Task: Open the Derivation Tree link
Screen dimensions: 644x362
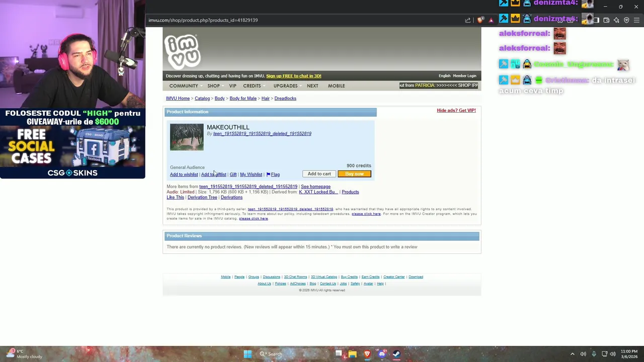Action: [x=202, y=198]
